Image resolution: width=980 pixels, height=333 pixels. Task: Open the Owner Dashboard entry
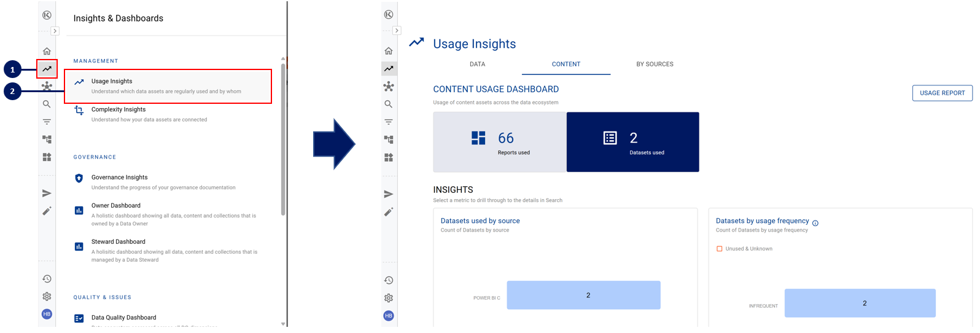click(116, 206)
